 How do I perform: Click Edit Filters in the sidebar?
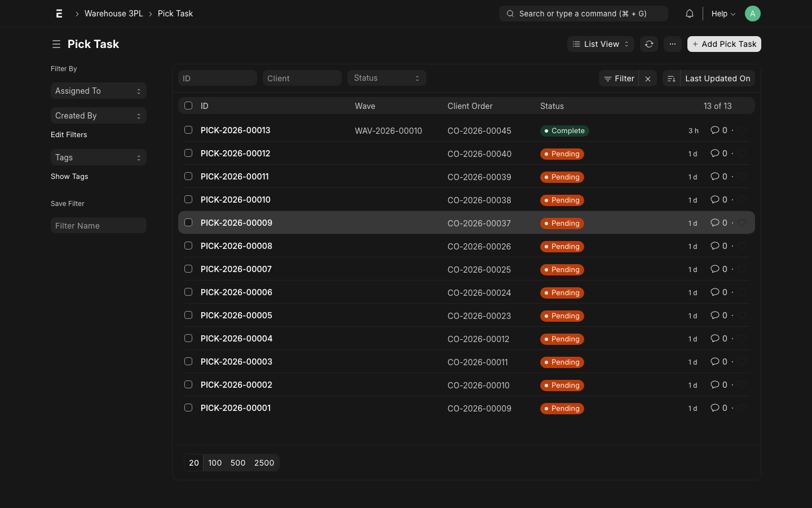tap(69, 134)
